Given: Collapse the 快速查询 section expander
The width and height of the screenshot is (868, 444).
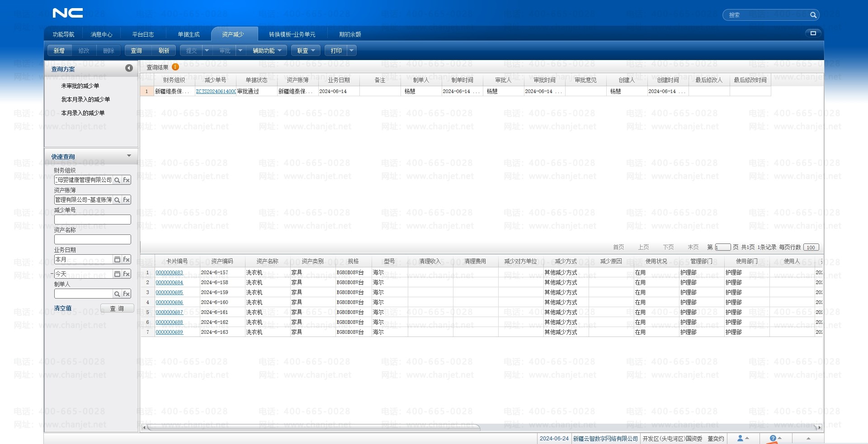Looking at the screenshot, I should (129, 156).
